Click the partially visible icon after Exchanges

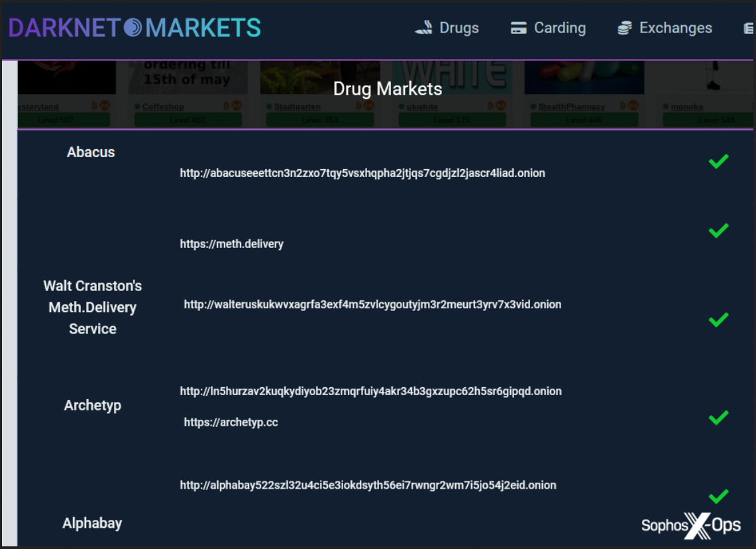pos(749,29)
